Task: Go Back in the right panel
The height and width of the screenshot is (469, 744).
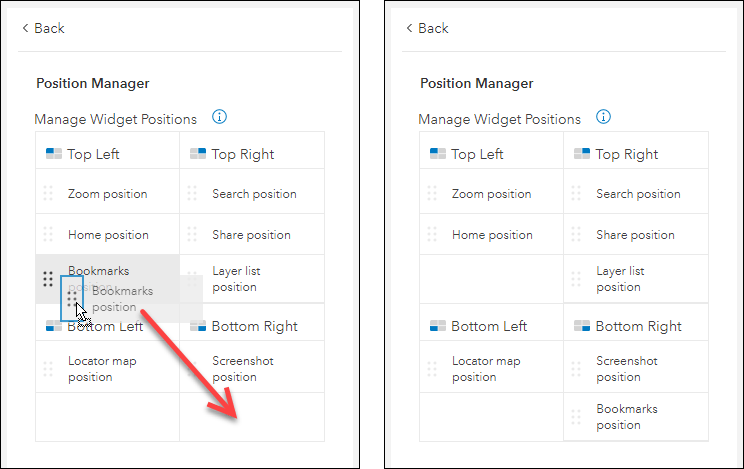Action: pyautogui.click(x=426, y=28)
